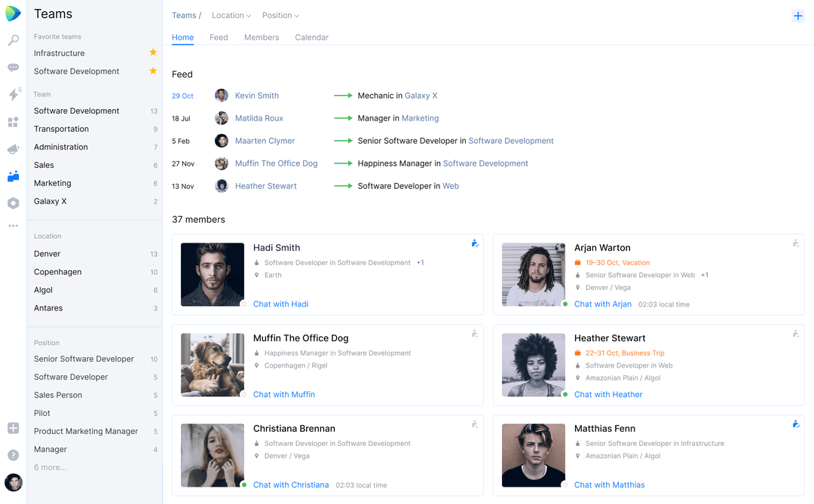
Task: Click Muffin The Office Dog's photo thumbnail
Action: click(x=213, y=365)
